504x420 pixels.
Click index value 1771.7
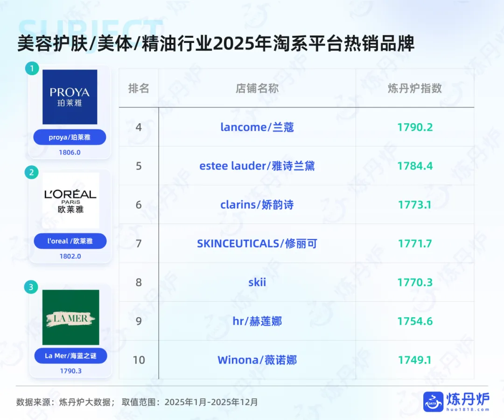pyautogui.click(x=415, y=244)
